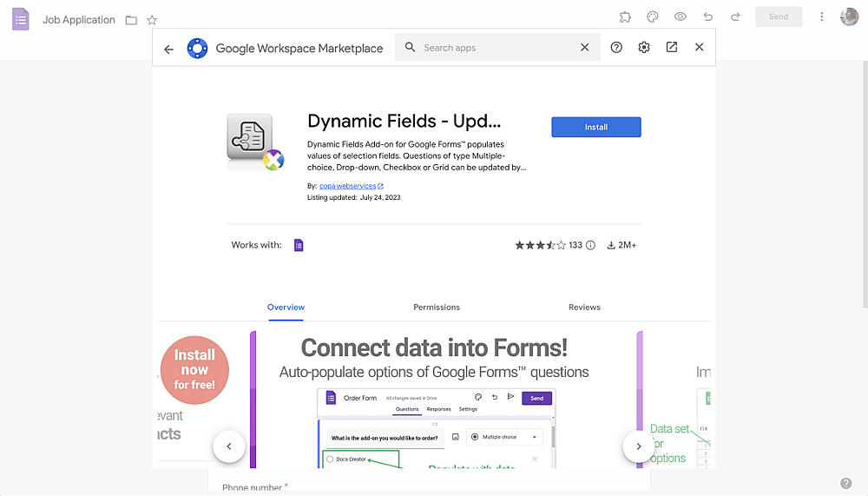The width and height of the screenshot is (868, 496).
Task: Open the Forms more options menu
Action: pyautogui.click(x=821, y=17)
